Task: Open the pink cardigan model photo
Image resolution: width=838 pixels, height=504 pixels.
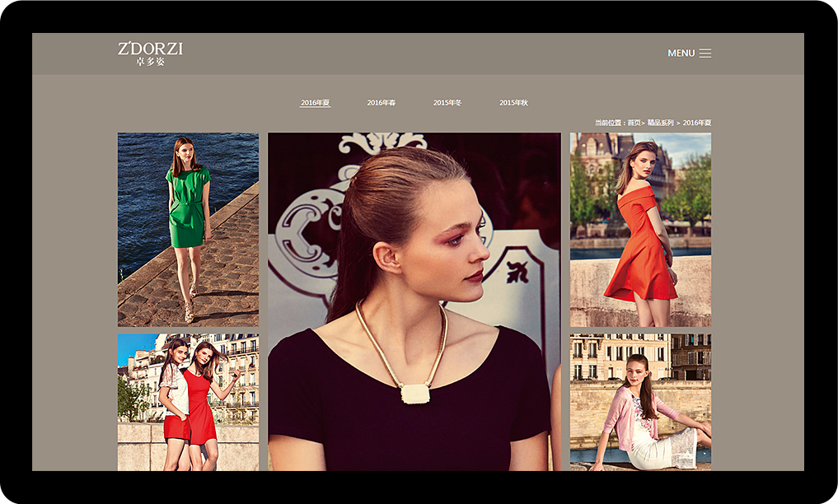Action: 640,402
